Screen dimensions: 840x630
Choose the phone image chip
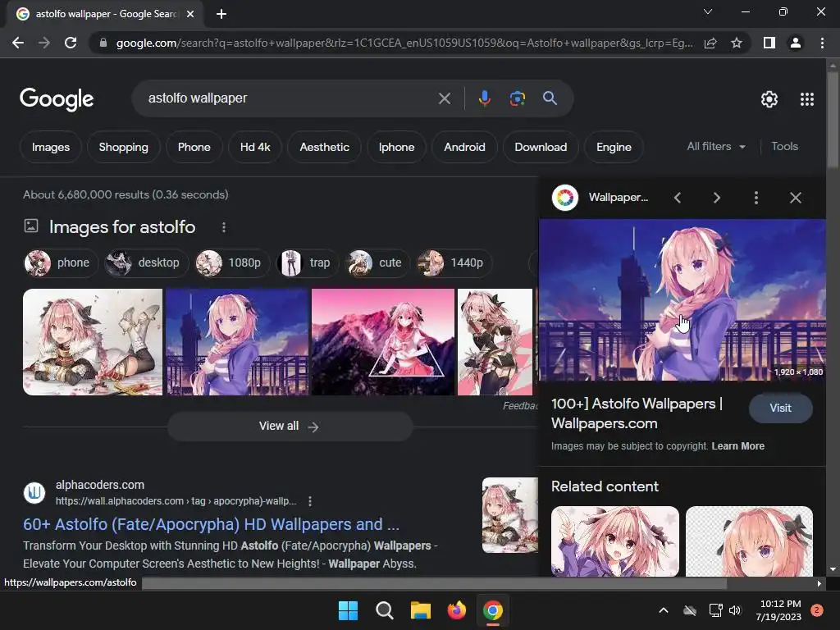coord(61,263)
